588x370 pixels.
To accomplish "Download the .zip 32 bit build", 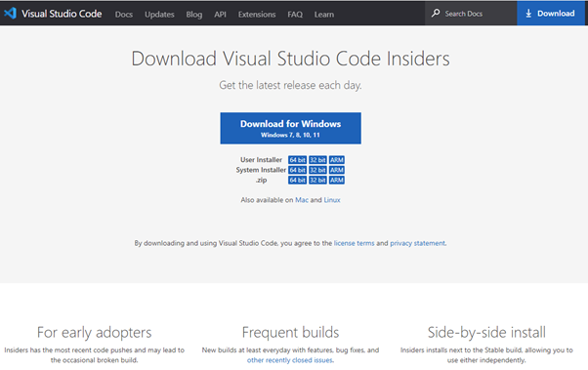I will point(317,181).
